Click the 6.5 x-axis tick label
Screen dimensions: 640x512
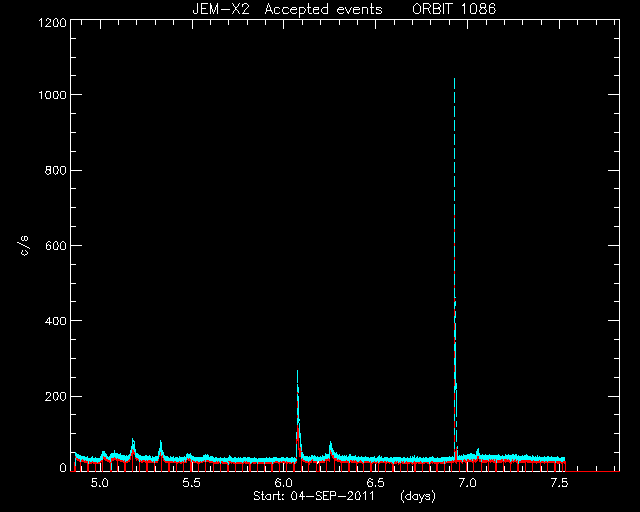pos(375,483)
